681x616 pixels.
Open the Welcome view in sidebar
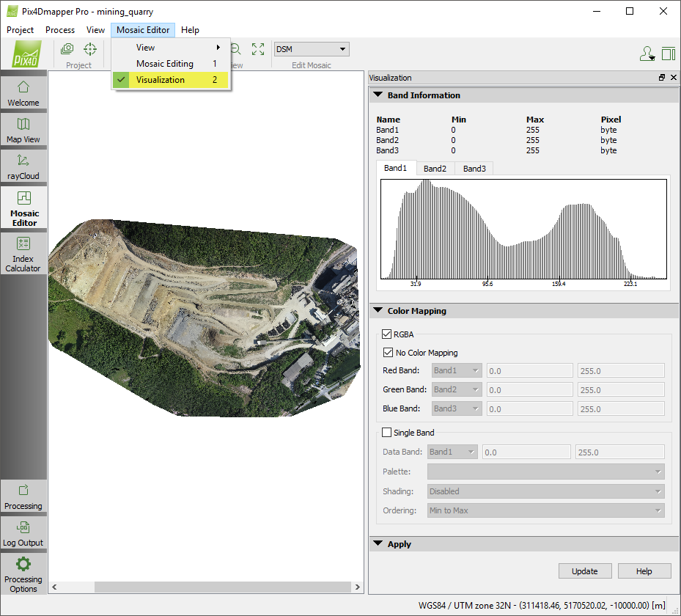pyautogui.click(x=23, y=92)
